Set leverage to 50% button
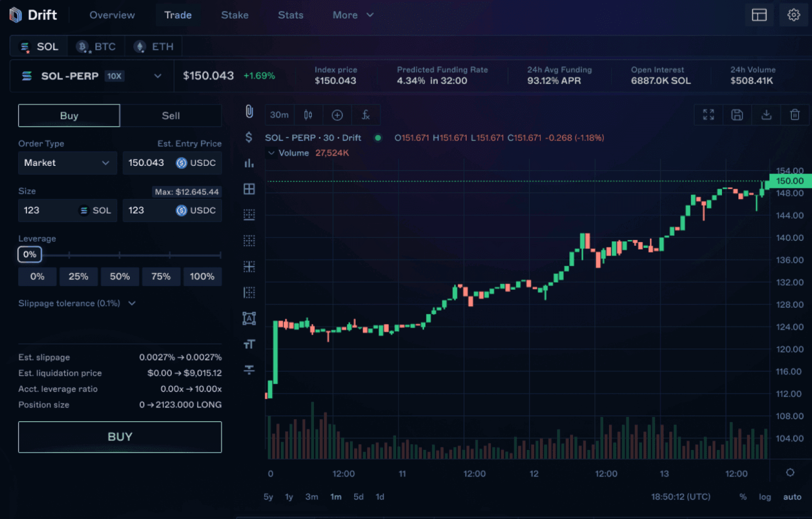Screen dimensions: 812x519 [120, 276]
